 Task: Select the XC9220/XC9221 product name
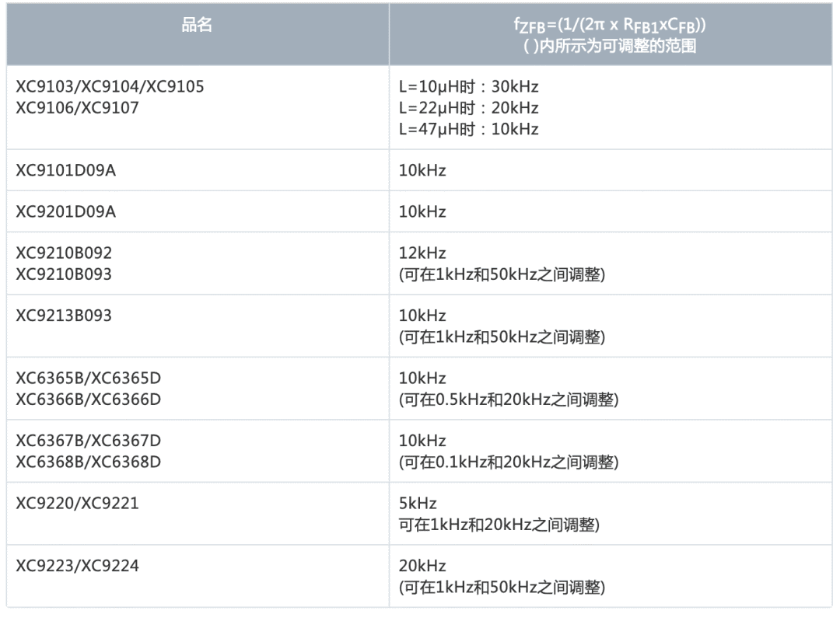click(x=77, y=504)
